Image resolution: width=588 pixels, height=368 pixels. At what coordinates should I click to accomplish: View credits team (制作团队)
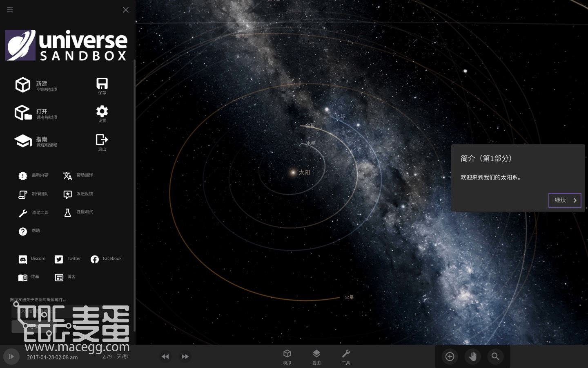tap(33, 194)
